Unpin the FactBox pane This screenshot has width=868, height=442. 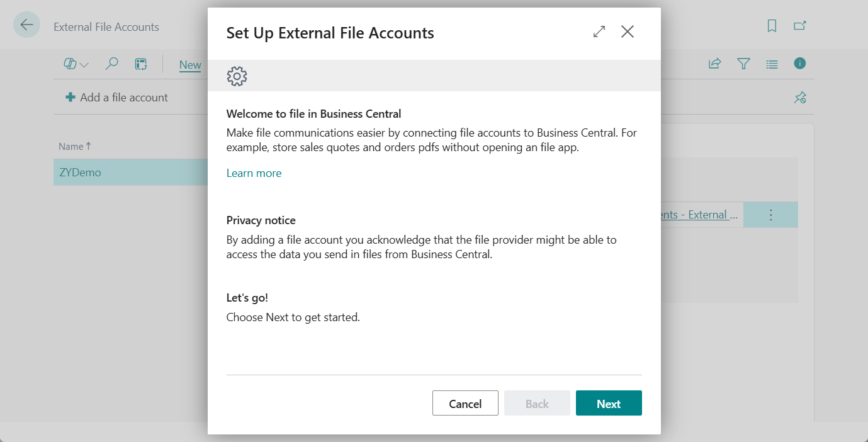point(799,98)
